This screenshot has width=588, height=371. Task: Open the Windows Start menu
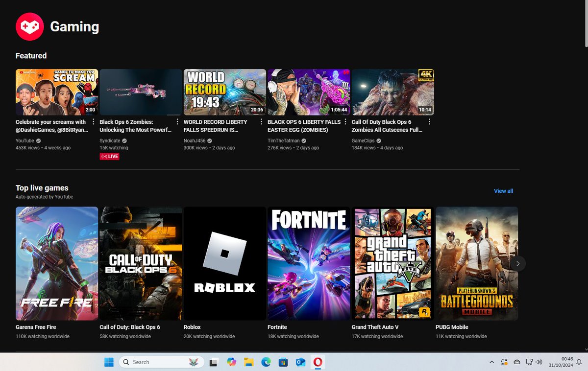point(109,362)
